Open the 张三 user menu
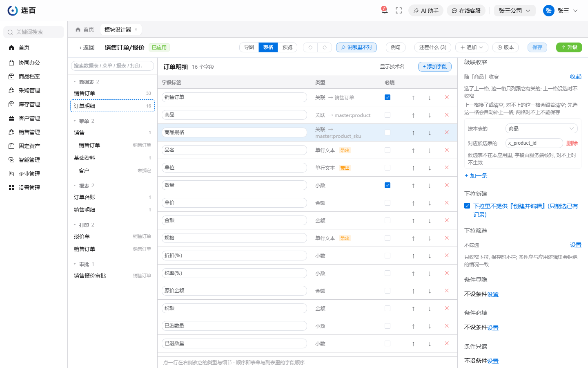 pos(561,11)
